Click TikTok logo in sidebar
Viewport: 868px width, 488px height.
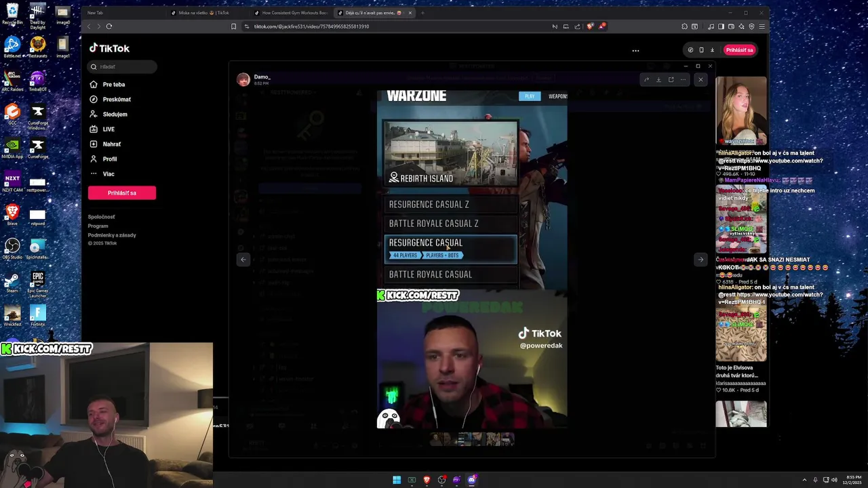[x=109, y=48]
